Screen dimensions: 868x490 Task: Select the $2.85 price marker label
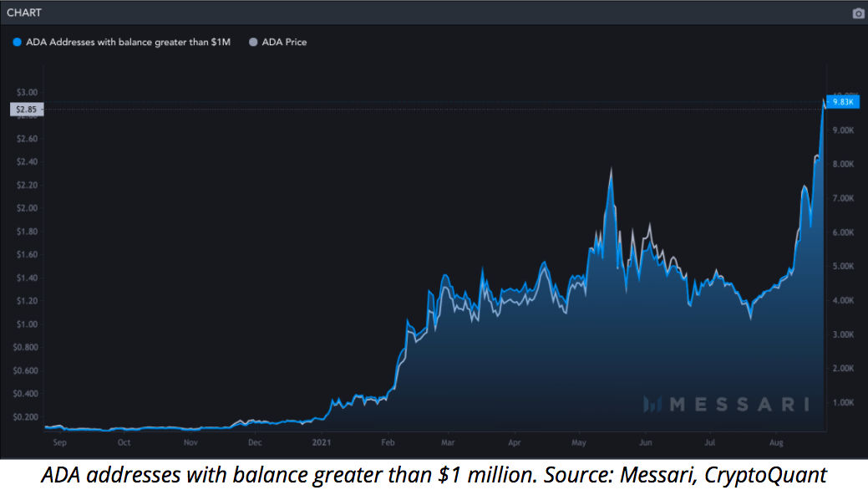[24, 109]
